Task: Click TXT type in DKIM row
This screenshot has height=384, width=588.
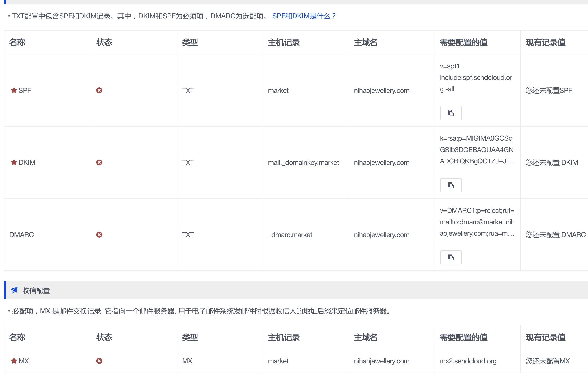Action: [x=188, y=162]
